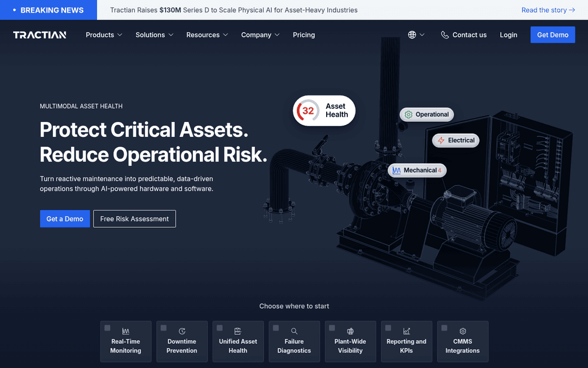Image resolution: width=588 pixels, height=368 pixels.
Task: Click the phone icon beside Contact us
Action: coord(445,35)
